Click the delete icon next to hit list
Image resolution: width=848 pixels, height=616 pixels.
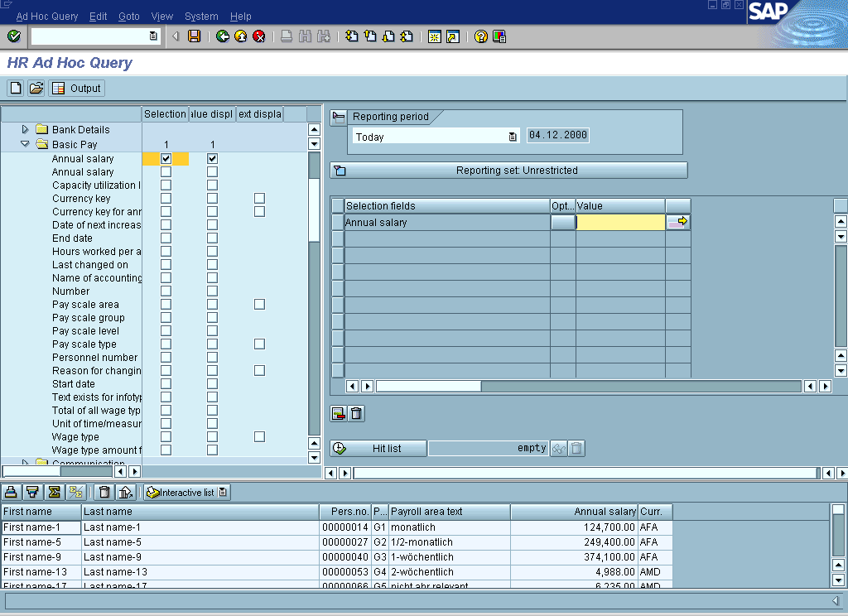point(576,449)
